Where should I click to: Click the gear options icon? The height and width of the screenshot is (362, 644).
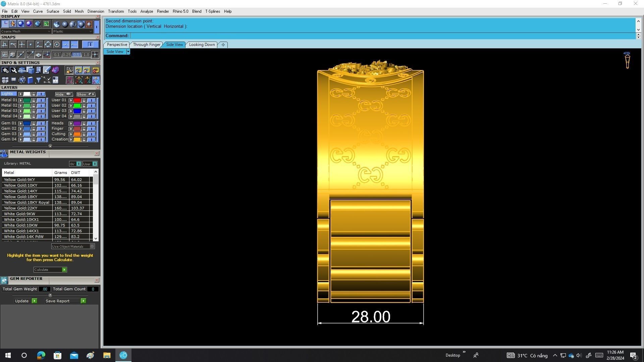pyautogui.click(x=5, y=70)
